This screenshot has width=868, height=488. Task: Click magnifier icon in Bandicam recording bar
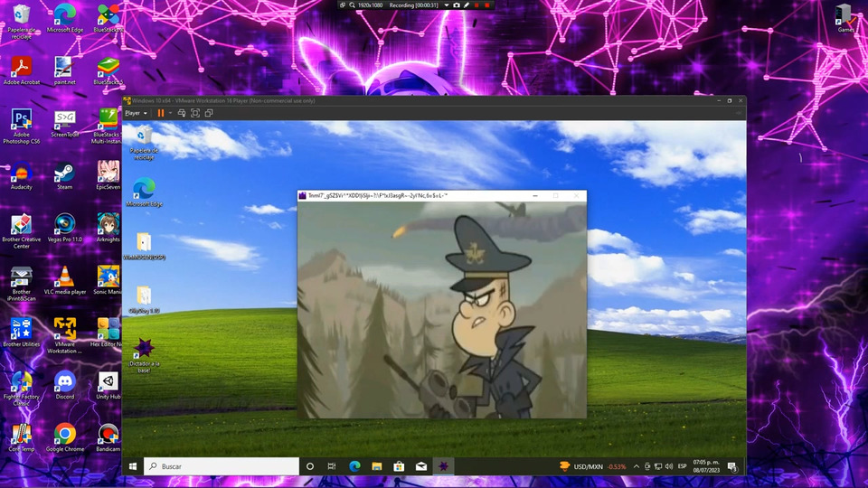coord(352,5)
